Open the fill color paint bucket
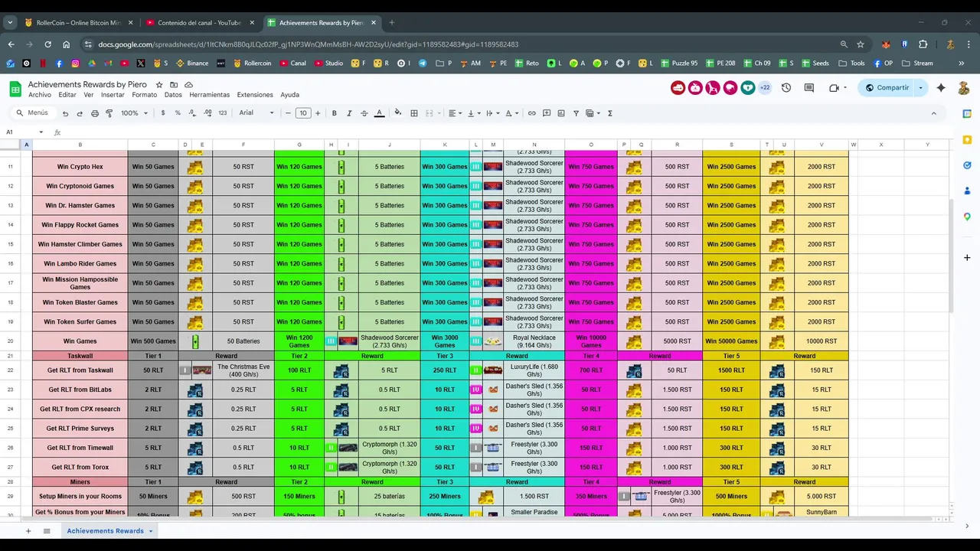The image size is (980, 551). [x=397, y=113]
